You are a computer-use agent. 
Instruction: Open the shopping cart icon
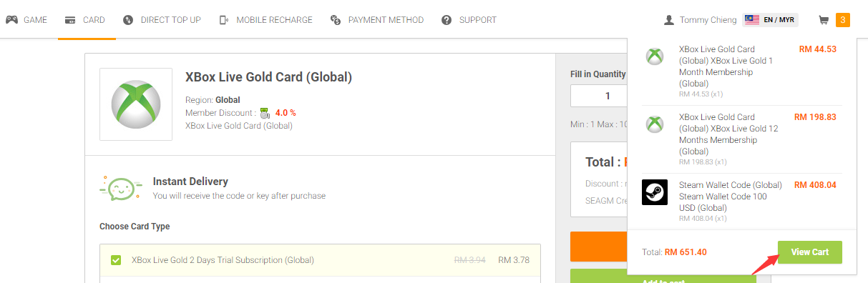[823, 20]
